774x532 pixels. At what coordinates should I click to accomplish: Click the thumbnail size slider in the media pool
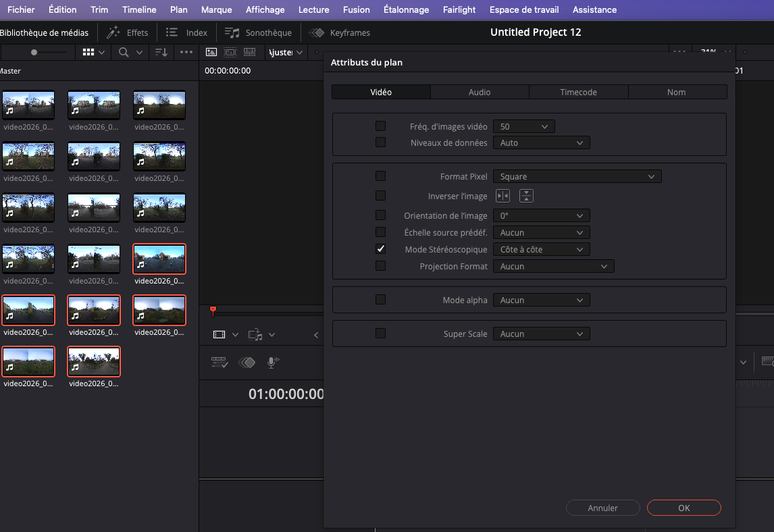(35, 52)
